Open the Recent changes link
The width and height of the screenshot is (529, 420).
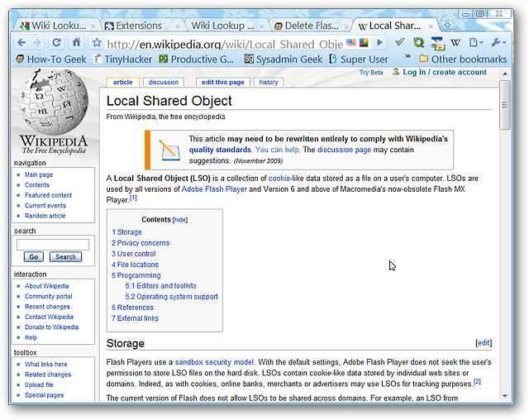click(x=47, y=307)
